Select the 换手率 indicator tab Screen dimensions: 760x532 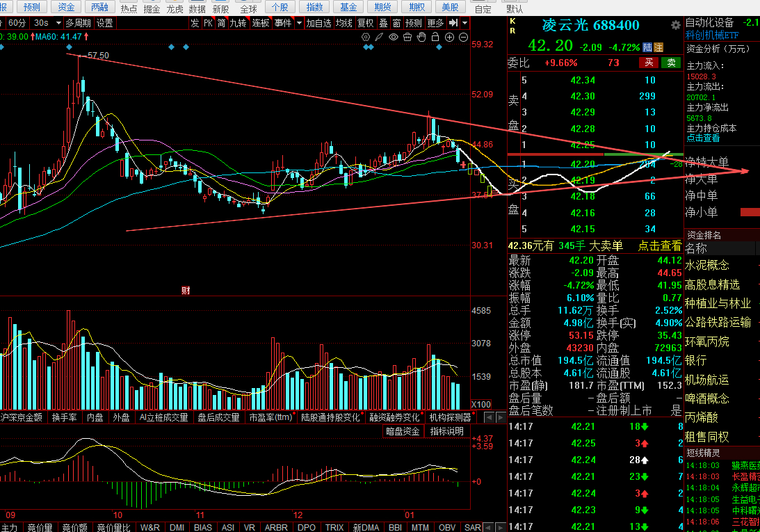[64, 417]
